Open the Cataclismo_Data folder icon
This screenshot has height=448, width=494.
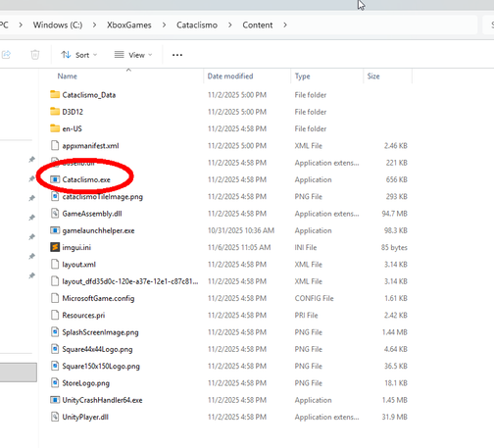click(55, 95)
